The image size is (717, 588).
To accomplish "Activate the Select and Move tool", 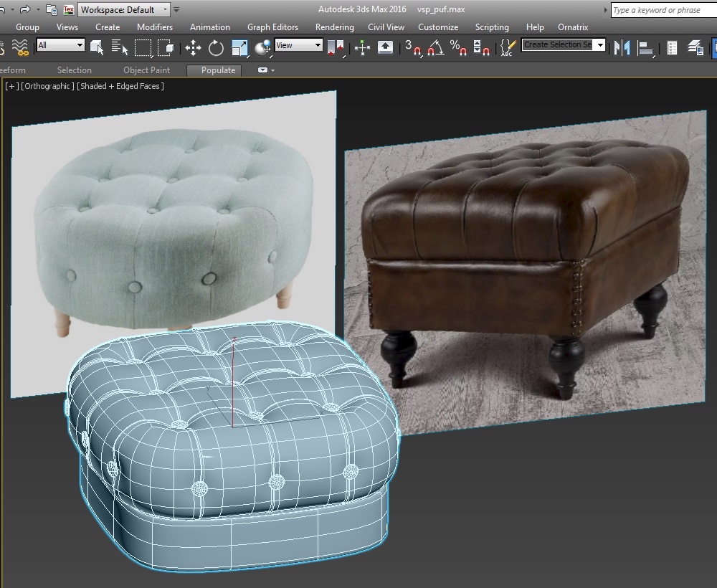I will 193,48.
